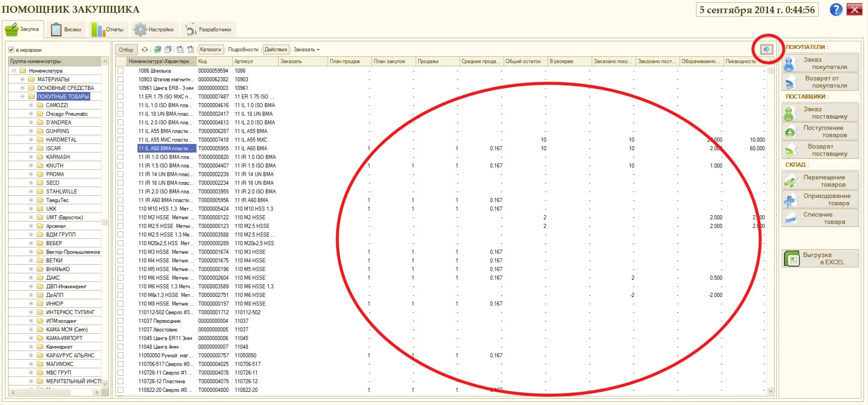868x405 pixels.
Task: Tick the checkbox for 110 M2 HSSE Метчик
Action: point(120,217)
